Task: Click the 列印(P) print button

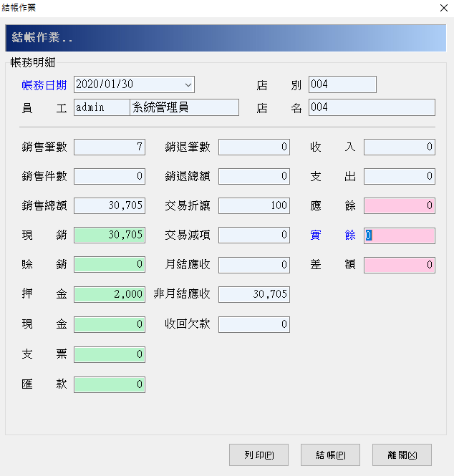Action: (x=259, y=455)
